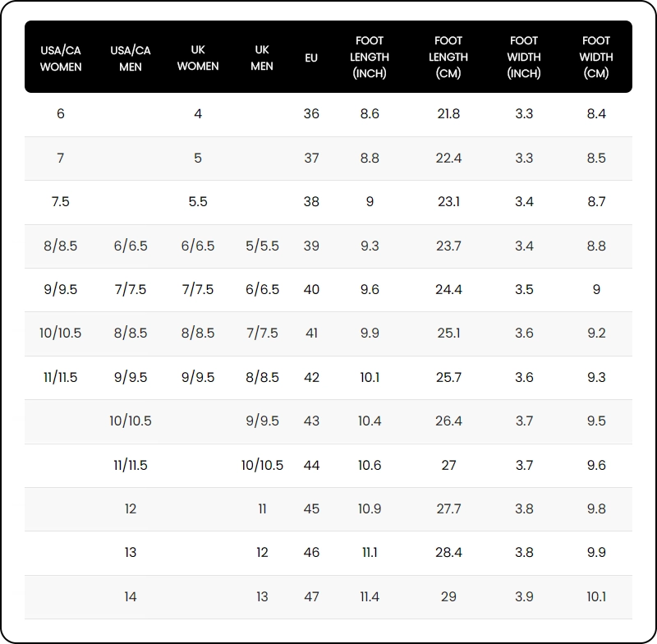657x644 pixels.
Task: Click EU size 47 in the table
Action: 311,597
